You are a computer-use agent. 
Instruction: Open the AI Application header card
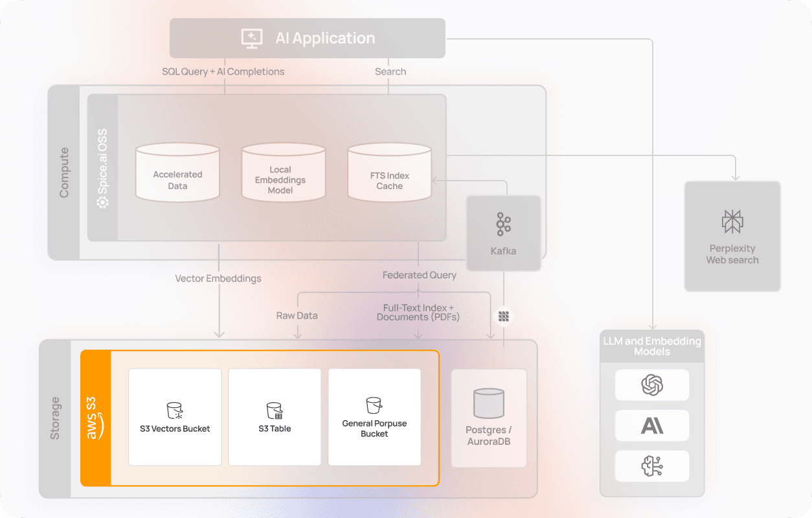[307, 38]
